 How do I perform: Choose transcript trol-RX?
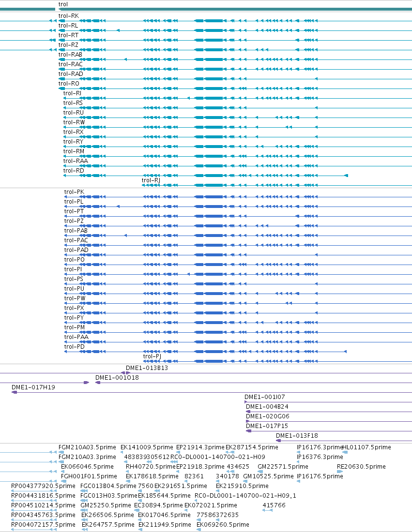[x=74, y=132]
